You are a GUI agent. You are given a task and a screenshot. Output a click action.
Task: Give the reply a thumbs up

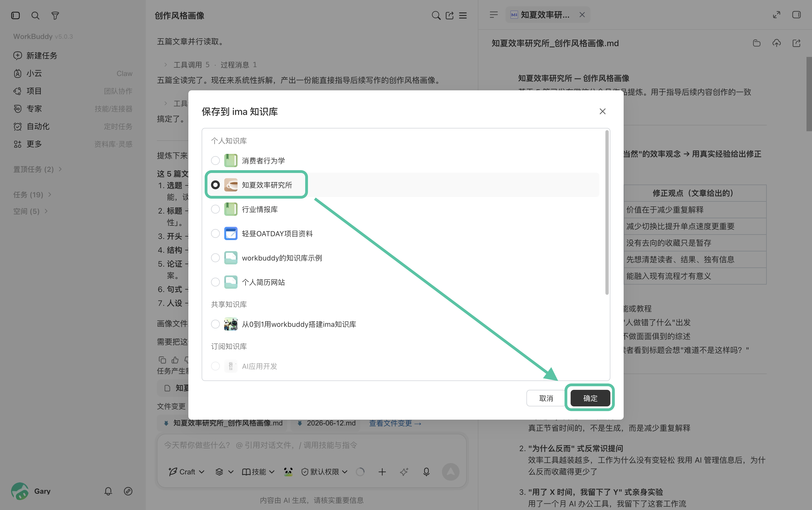pyautogui.click(x=175, y=360)
